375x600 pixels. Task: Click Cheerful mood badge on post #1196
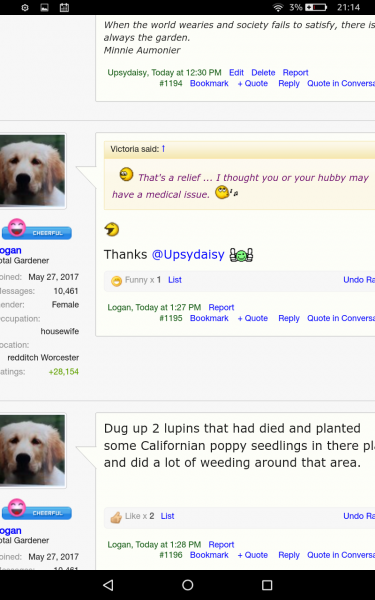[x=37, y=510]
